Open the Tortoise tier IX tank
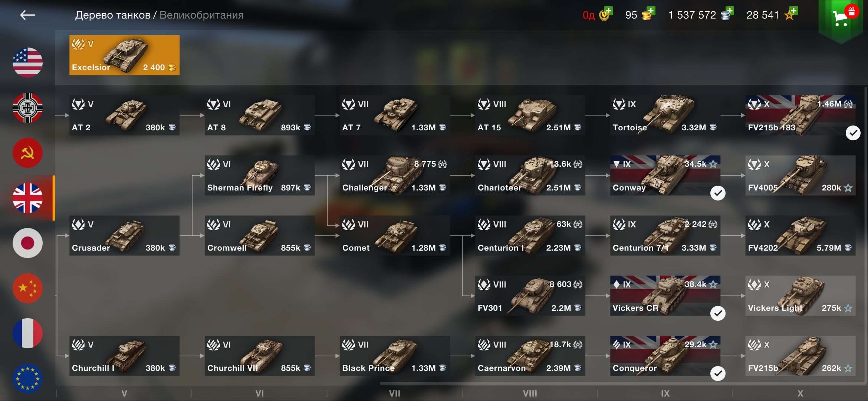The image size is (868, 401). (665, 115)
